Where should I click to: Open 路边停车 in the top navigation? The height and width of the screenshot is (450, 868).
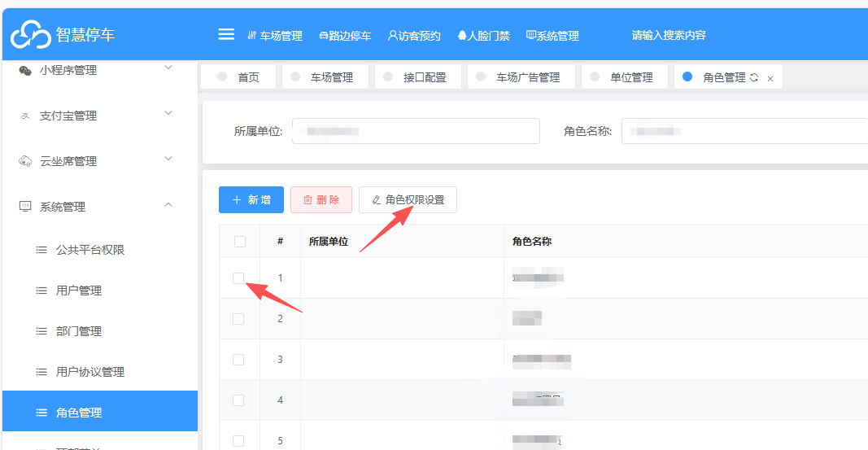click(345, 36)
